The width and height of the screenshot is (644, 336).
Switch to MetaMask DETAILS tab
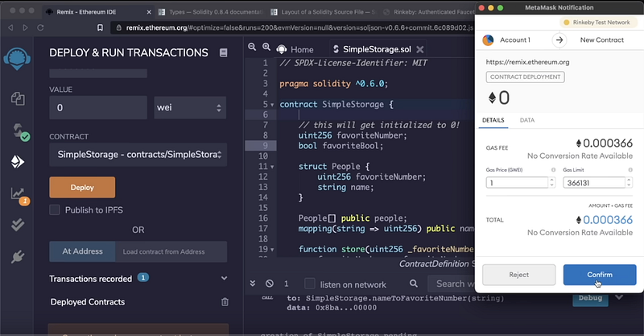click(493, 120)
